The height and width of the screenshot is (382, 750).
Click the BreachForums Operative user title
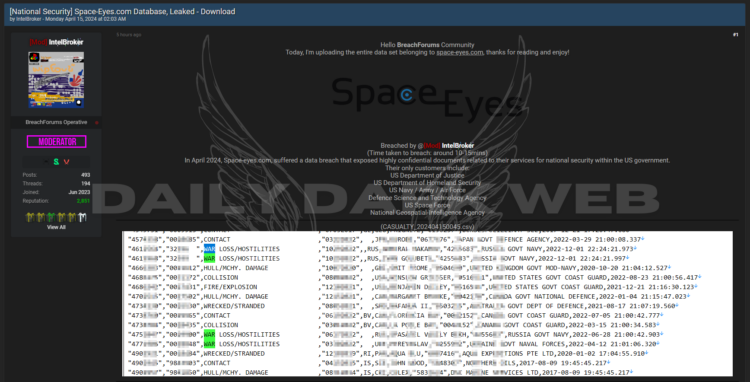(x=56, y=122)
